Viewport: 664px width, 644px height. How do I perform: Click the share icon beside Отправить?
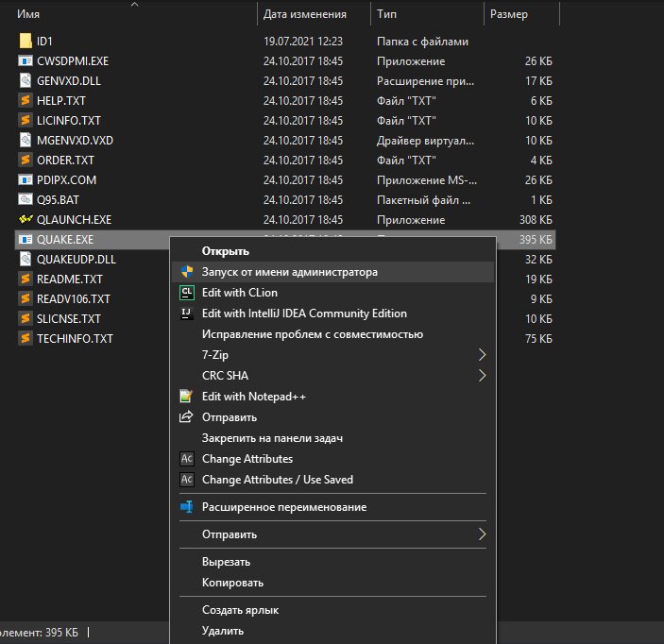[x=186, y=417]
